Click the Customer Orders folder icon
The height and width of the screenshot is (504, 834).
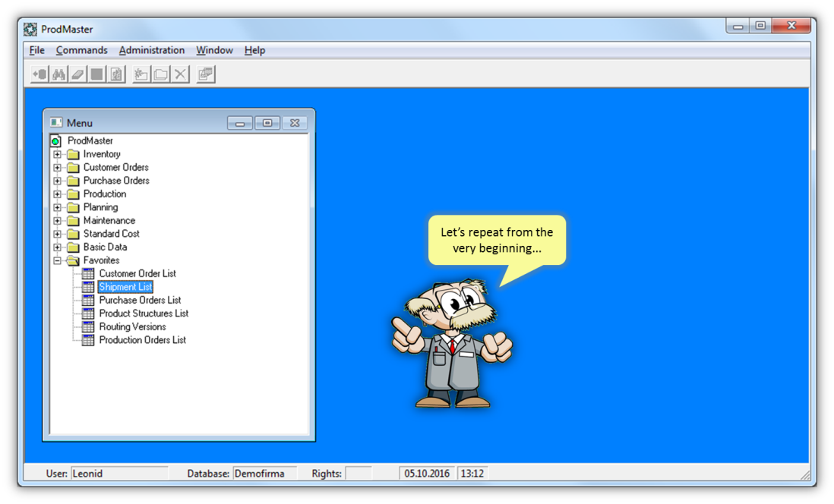74,168
